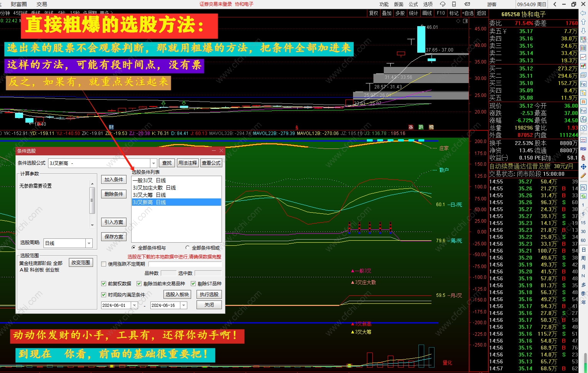Image resolution: width=588 pixels, height=373 pixels.
Task: Click the 改变范围 button
Action: click(81, 263)
